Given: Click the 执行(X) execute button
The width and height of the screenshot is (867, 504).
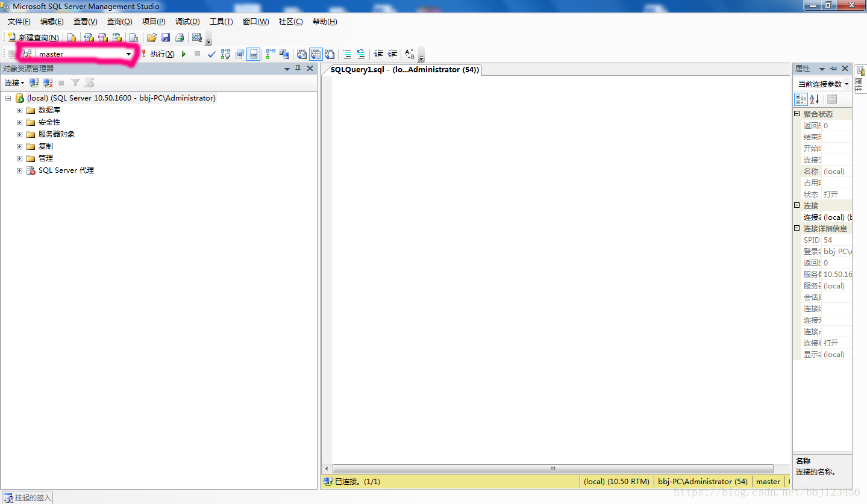Looking at the screenshot, I should [158, 54].
